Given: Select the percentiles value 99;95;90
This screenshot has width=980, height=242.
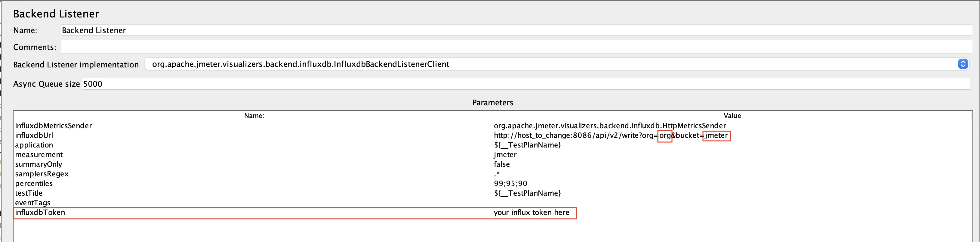Looking at the screenshot, I should 510,184.
